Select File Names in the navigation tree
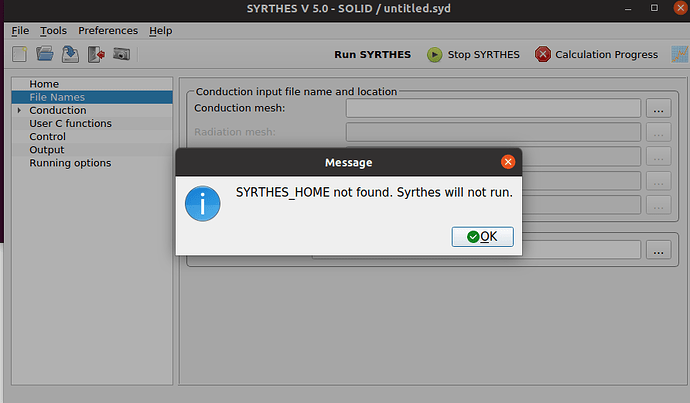The height and width of the screenshot is (403, 690). pyautogui.click(x=92, y=97)
